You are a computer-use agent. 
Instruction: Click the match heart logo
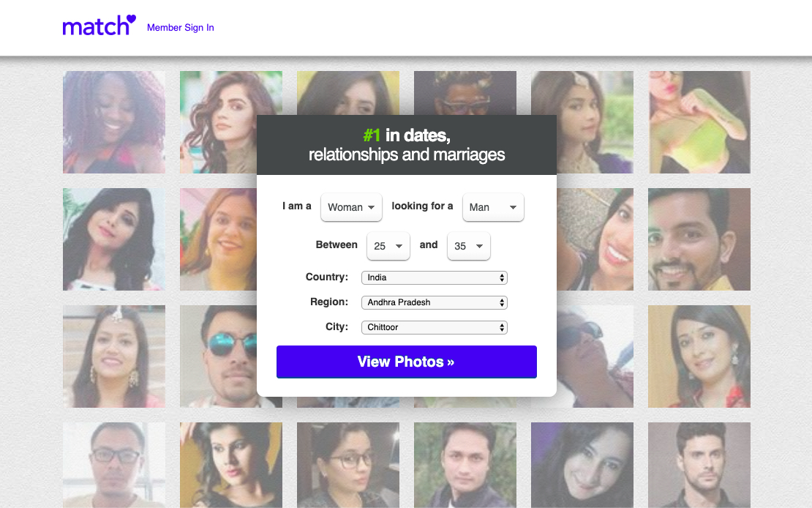(x=99, y=26)
